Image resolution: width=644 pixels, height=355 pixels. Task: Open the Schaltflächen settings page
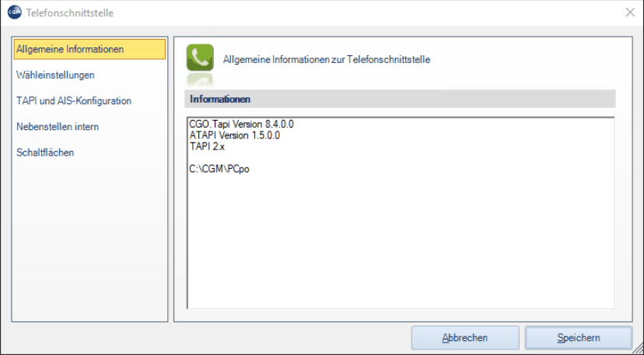pos(45,153)
